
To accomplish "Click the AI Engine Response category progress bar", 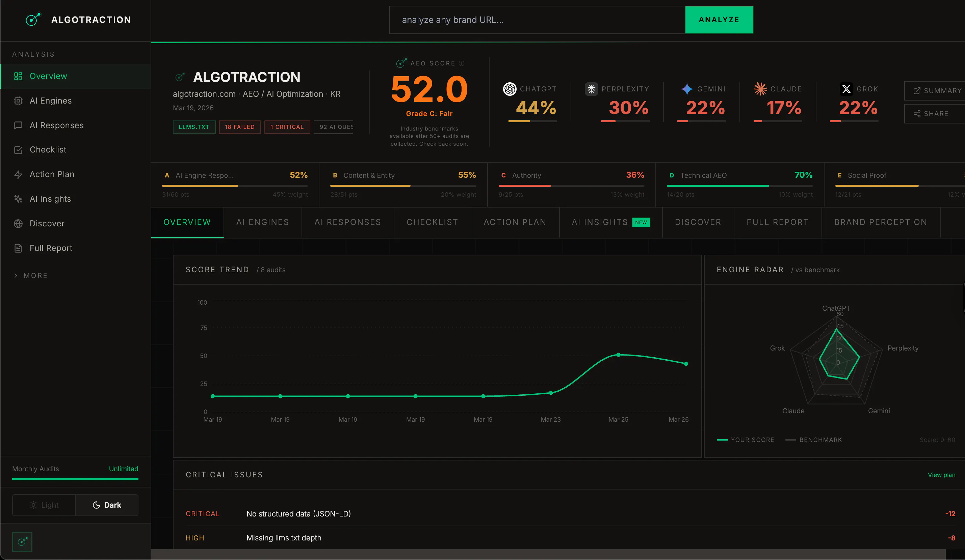I will point(235,186).
